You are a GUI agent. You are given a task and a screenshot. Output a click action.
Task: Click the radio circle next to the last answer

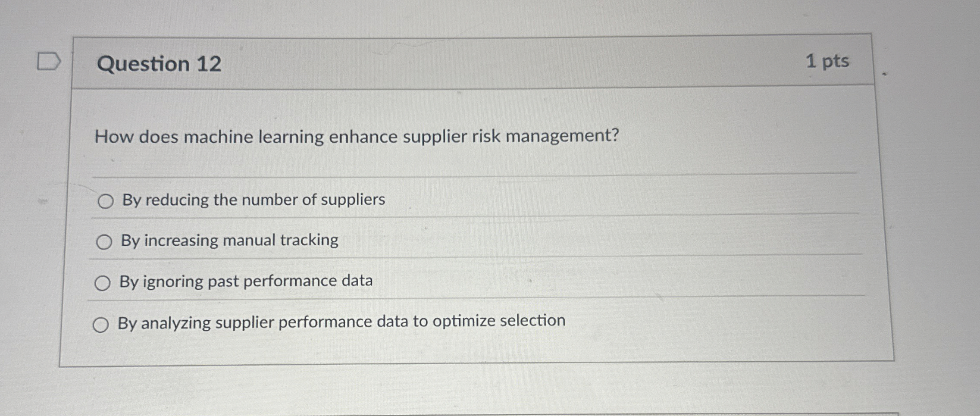click(x=102, y=324)
